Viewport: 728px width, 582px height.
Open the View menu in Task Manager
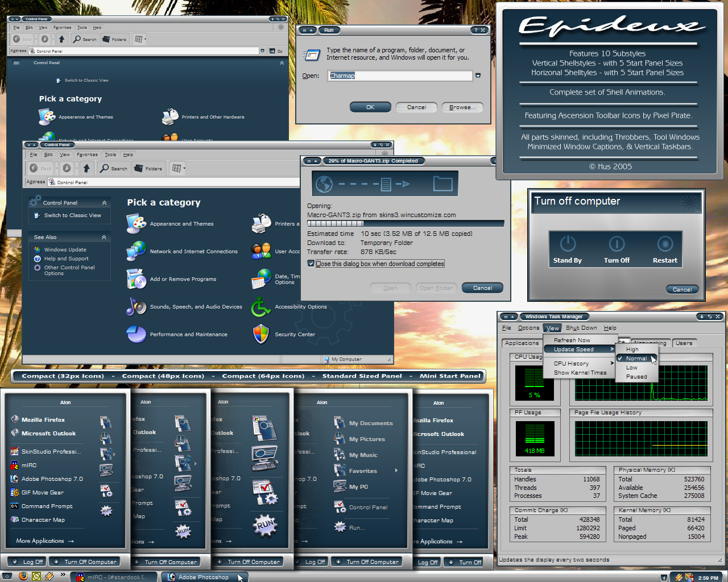pos(552,328)
